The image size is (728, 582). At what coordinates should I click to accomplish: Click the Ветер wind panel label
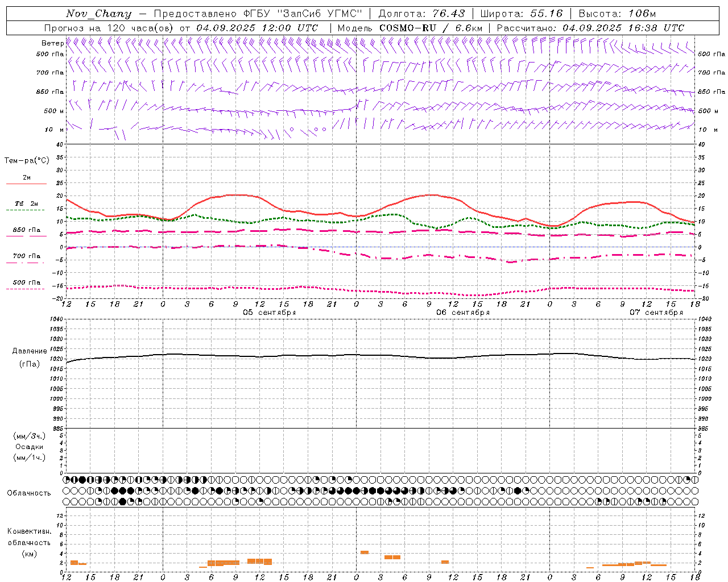(x=52, y=43)
